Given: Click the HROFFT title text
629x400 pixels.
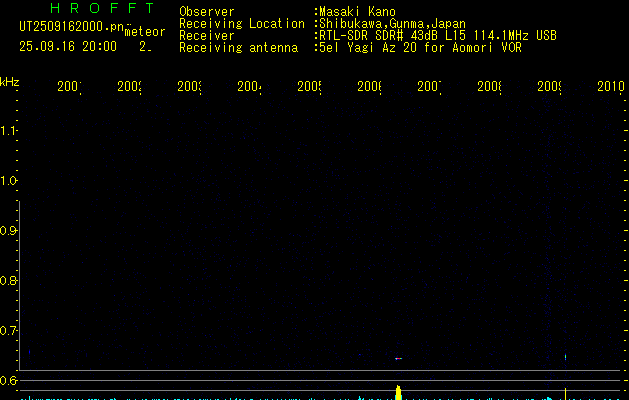Looking at the screenshot, I should coord(102,8).
